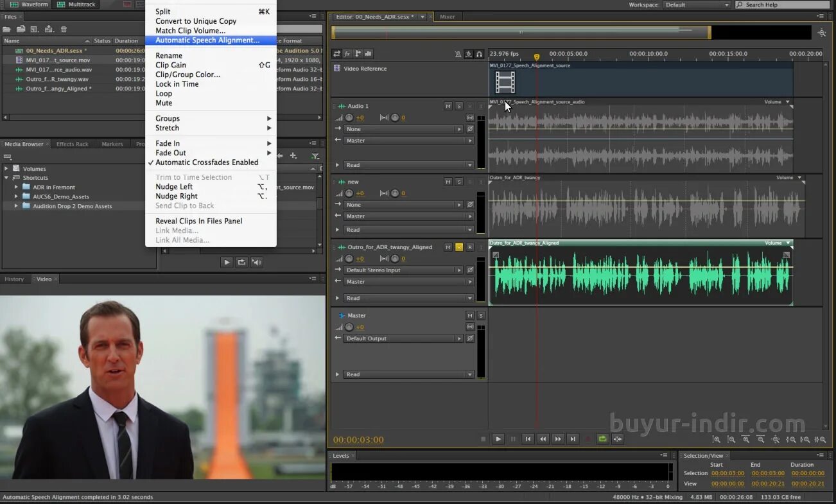Click the Play transport button
The image size is (836, 504).
498,439
